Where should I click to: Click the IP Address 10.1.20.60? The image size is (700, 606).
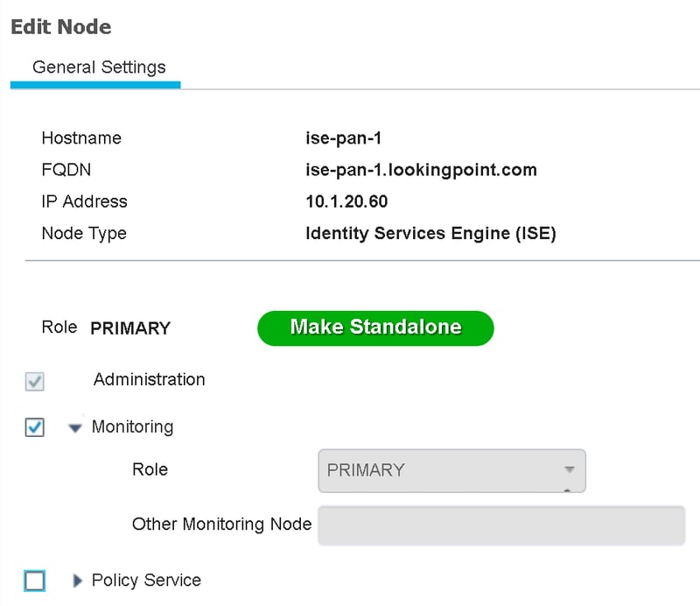pyautogui.click(x=348, y=201)
